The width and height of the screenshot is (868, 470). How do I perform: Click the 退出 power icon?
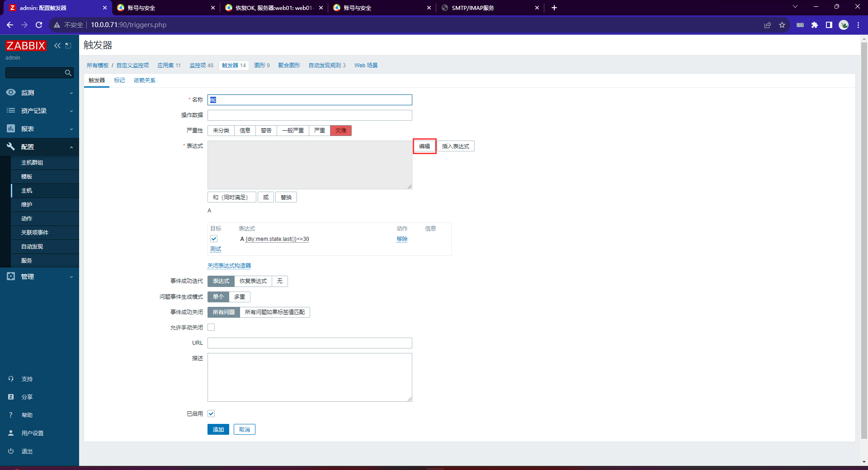11,451
